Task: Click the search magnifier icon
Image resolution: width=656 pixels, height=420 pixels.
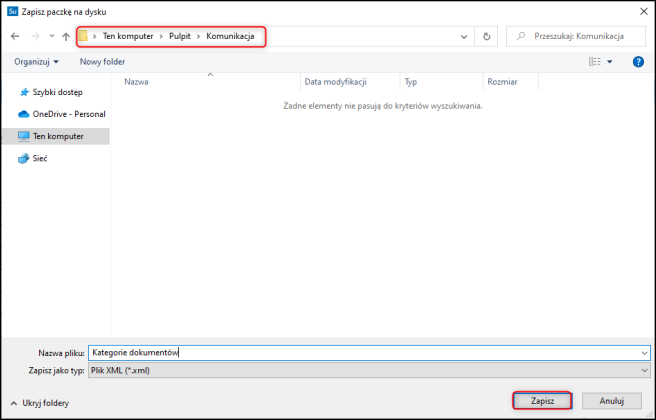Action: tap(521, 36)
